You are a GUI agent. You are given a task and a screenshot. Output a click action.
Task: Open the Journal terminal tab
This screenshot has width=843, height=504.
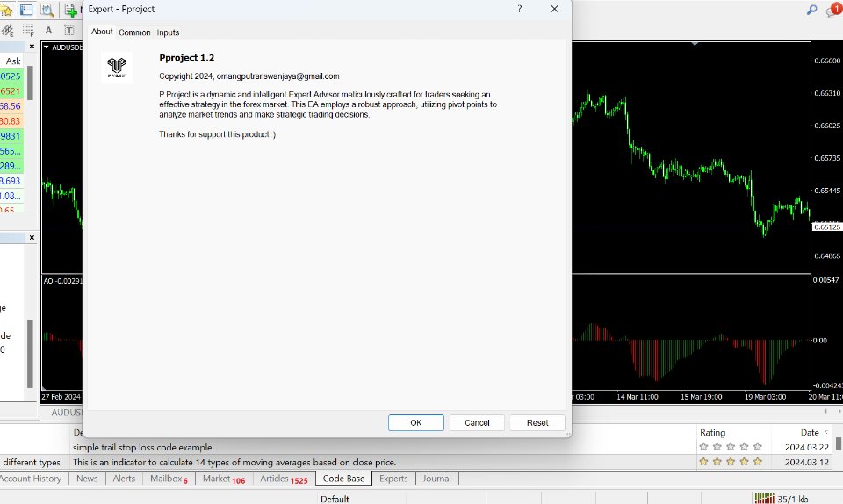(x=436, y=479)
